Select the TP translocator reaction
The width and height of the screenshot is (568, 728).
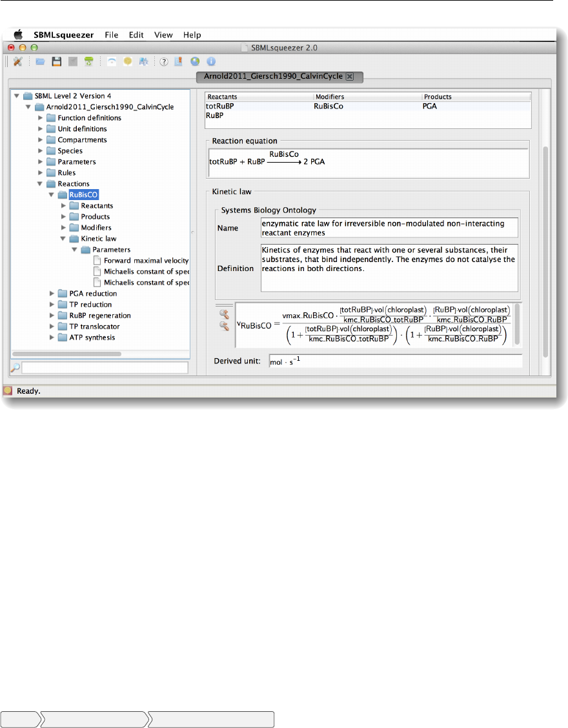[x=94, y=327]
